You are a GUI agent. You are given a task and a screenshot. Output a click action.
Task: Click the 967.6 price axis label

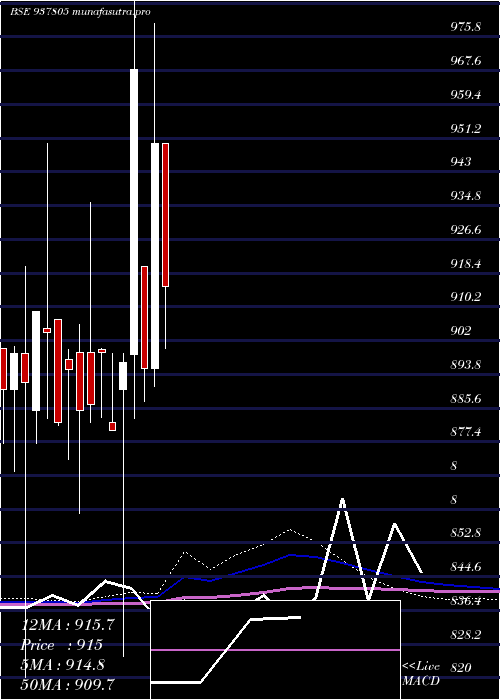coord(466,61)
